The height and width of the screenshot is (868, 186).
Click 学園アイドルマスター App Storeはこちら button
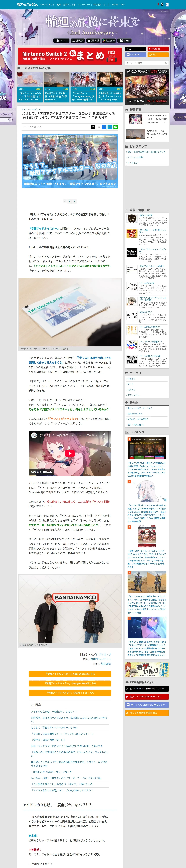pos(70,674)
